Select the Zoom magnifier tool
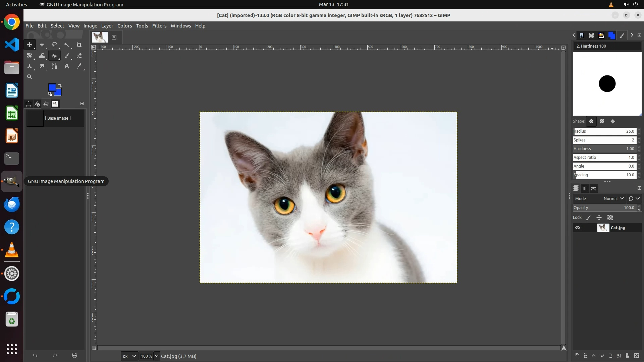 click(x=30, y=77)
